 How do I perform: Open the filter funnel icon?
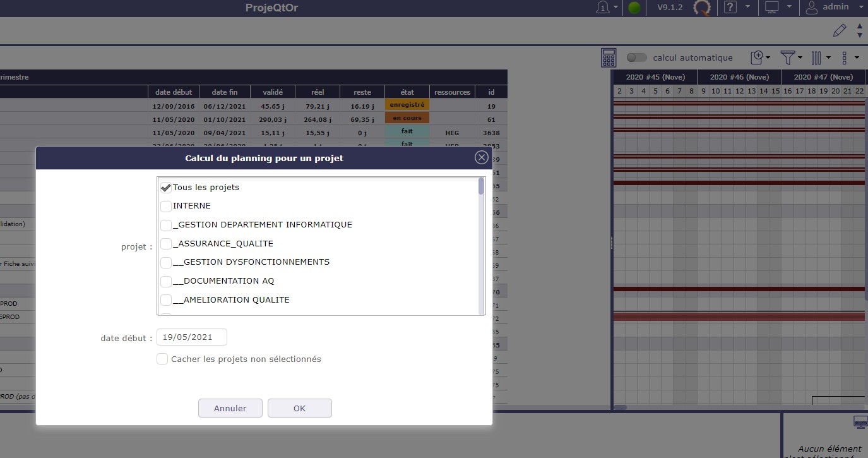tap(787, 57)
